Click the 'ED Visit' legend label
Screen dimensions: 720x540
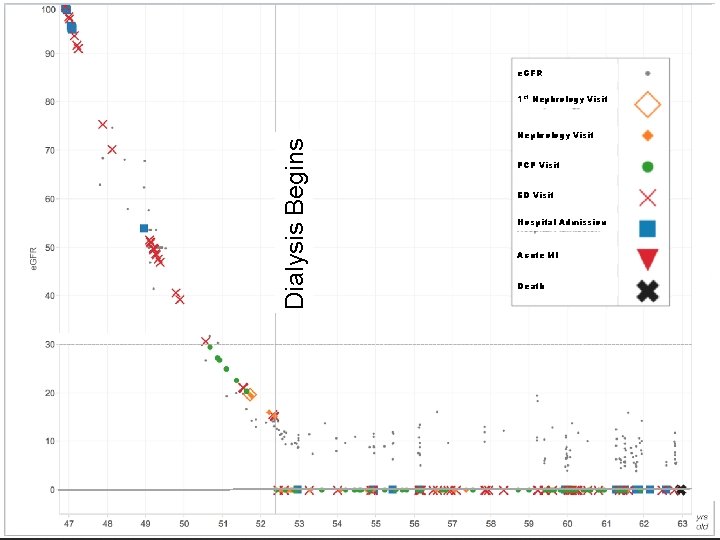coord(535,195)
